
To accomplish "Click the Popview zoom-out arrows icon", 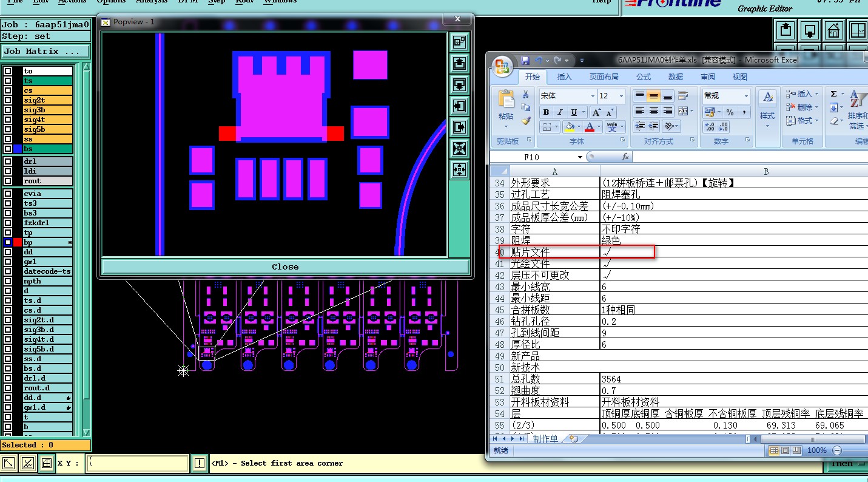I will tap(459, 149).
